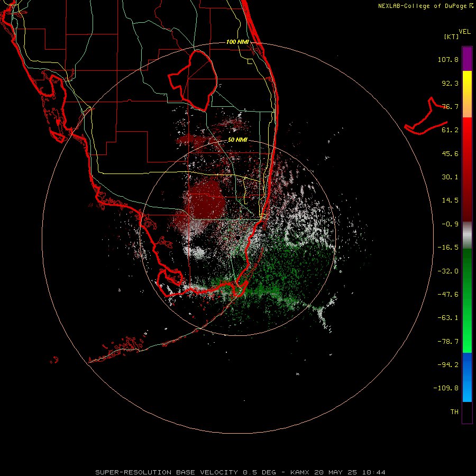
Task: Click the yellow-orange segment of the color bar
Action: 467,94
